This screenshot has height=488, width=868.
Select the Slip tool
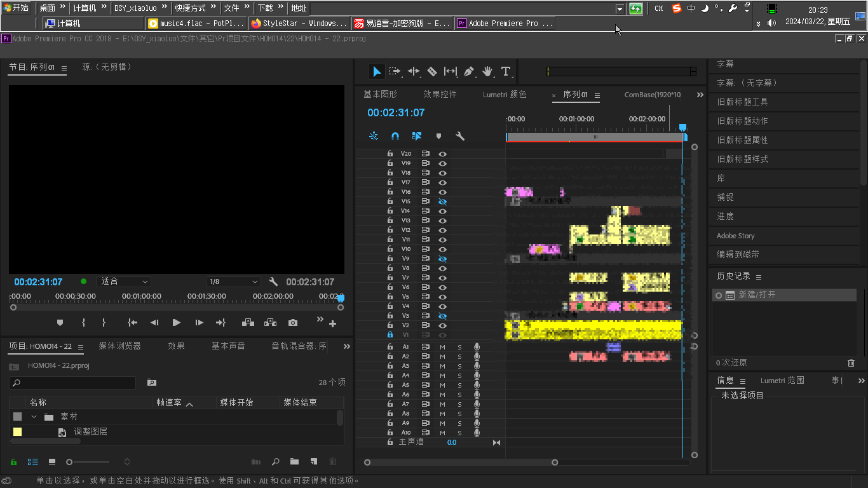[x=451, y=71]
